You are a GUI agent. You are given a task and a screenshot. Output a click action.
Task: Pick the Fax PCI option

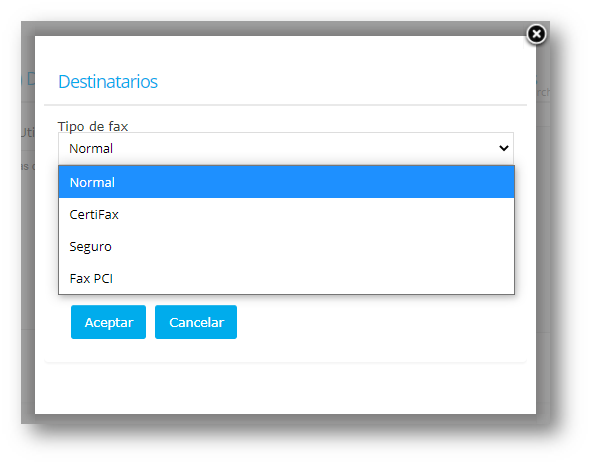tap(286, 278)
